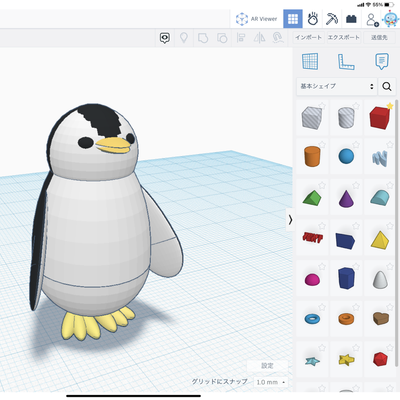Select the 3D design grid view icon
This screenshot has height=400, width=400.
point(293,19)
